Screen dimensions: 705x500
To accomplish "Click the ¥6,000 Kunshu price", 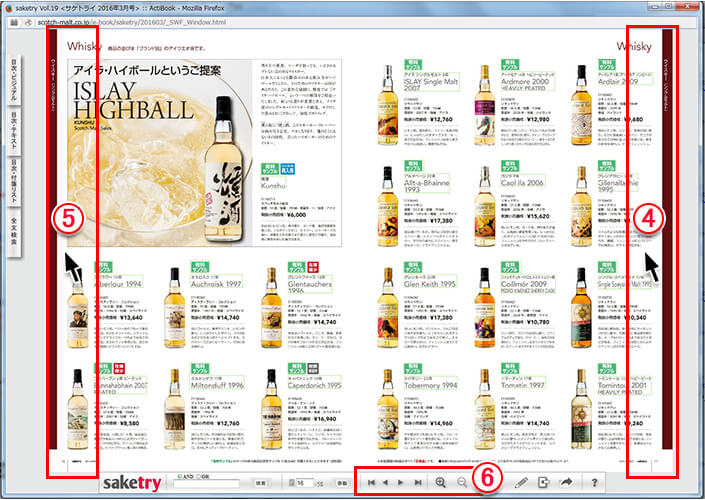I will 296,215.
